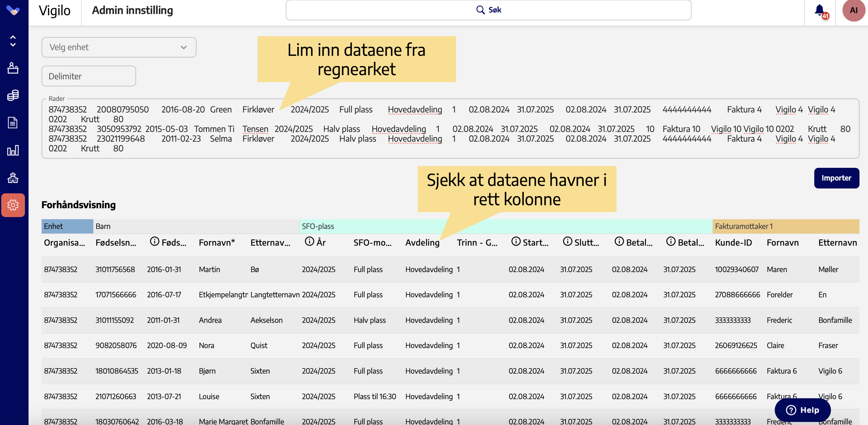Open the coins stack sidebar icon

click(x=13, y=95)
